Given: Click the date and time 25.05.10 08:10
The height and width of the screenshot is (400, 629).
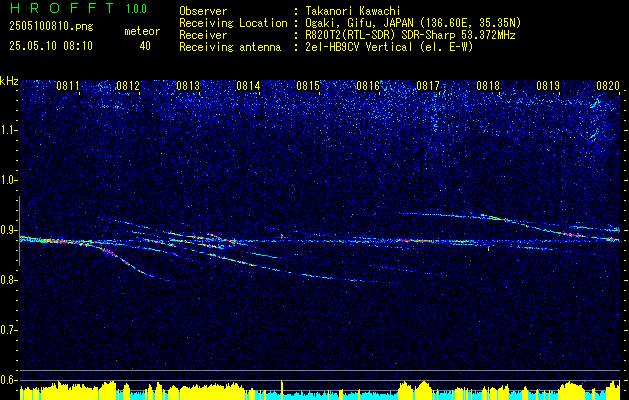Looking at the screenshot, I should pyautogui.click(x=51, y=46).
